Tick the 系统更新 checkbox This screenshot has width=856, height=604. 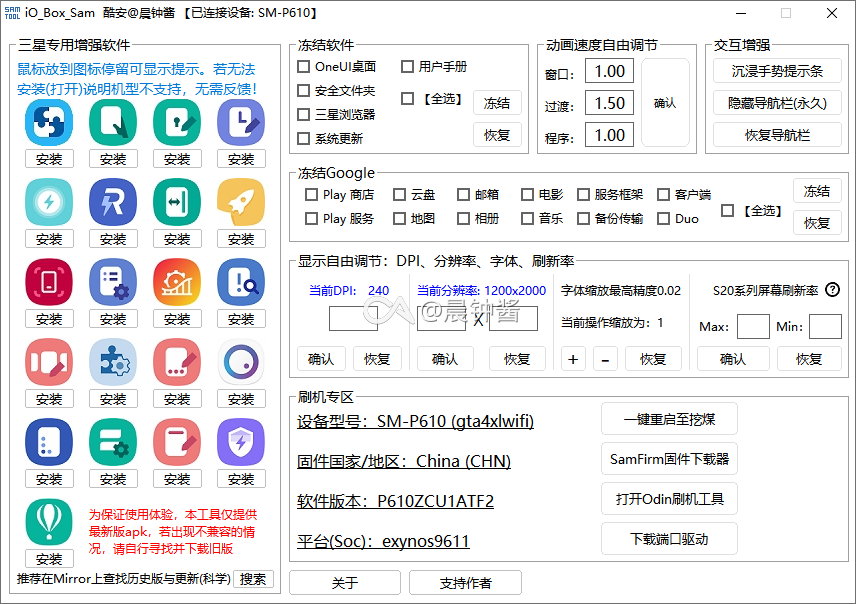pos(303,139)
